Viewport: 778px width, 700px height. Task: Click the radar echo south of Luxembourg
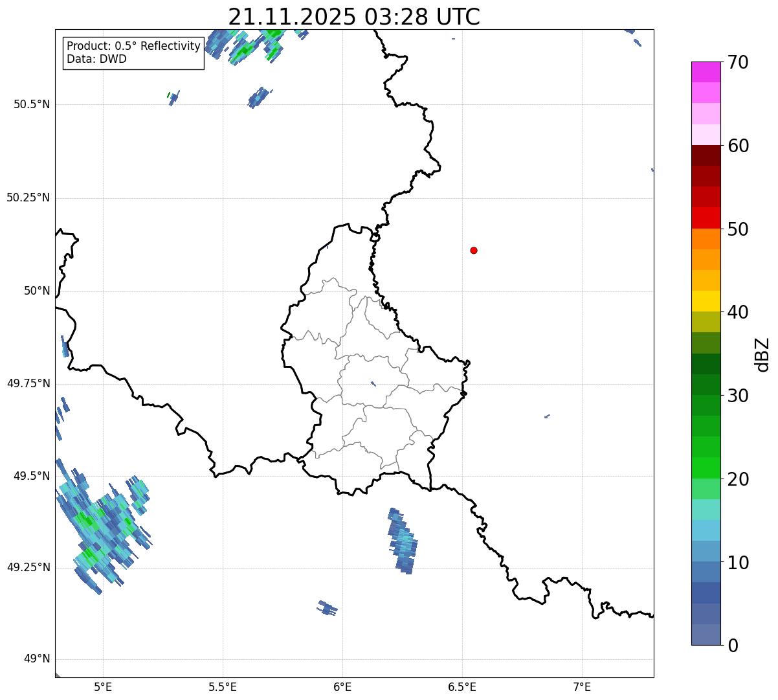pyautogui.click(x=403, y=541)
